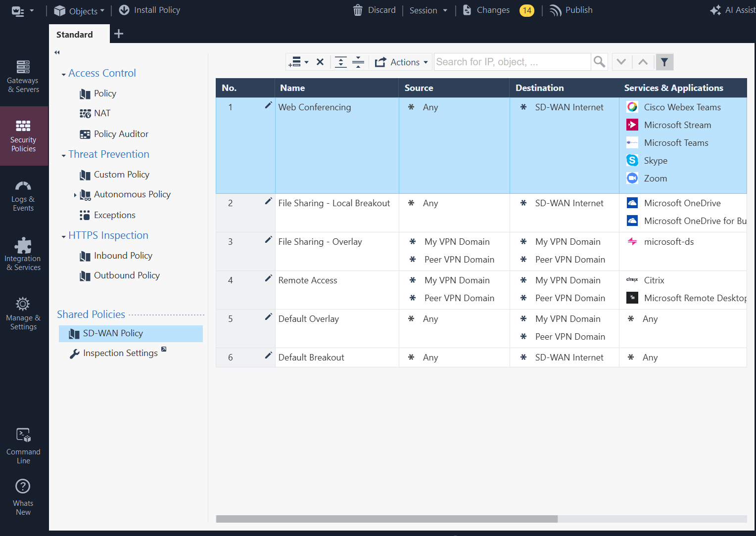Click the horizontal scrollbar thumb
This screenshot has height=536, width=756.
[x=387, y=519]
